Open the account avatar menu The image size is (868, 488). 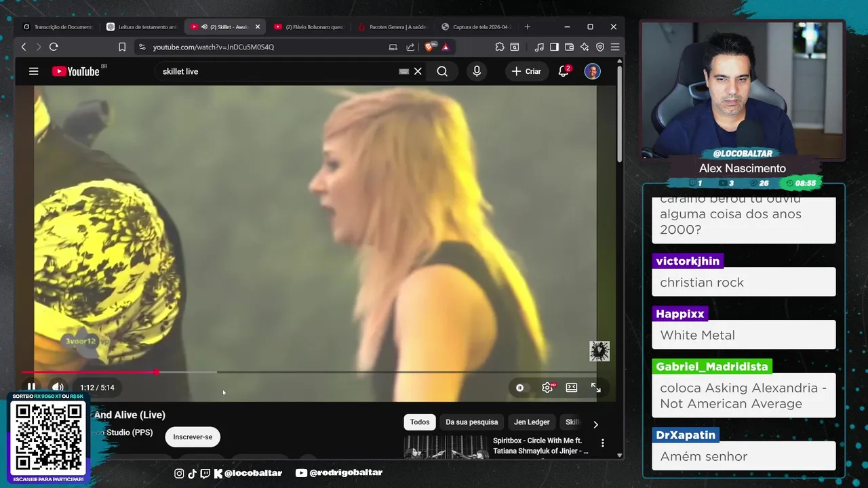[x=593, y=71]
